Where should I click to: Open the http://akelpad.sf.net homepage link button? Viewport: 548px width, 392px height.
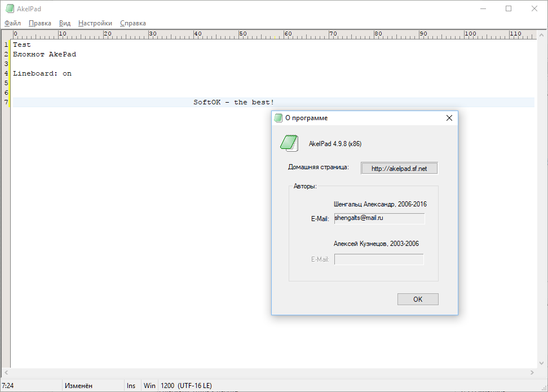(399, 169)
